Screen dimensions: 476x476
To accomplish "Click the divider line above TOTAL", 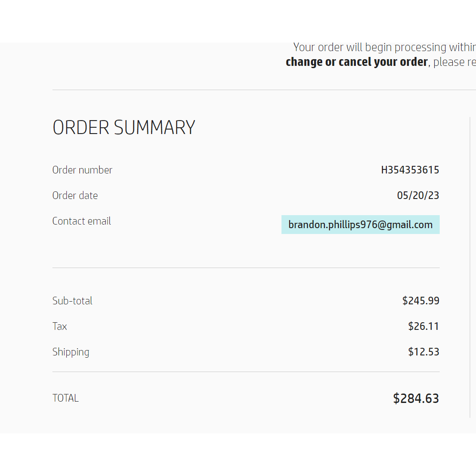I will (x=246, y=372).
